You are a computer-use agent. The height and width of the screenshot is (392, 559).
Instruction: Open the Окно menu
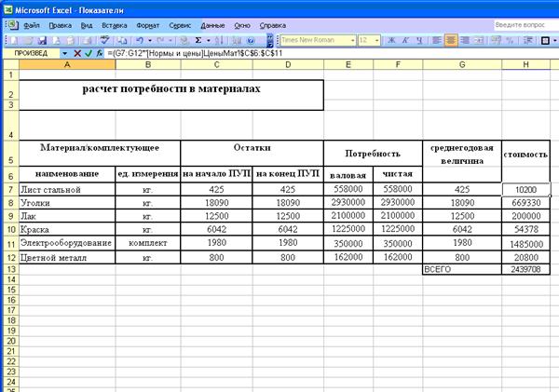tap(242, 25)
